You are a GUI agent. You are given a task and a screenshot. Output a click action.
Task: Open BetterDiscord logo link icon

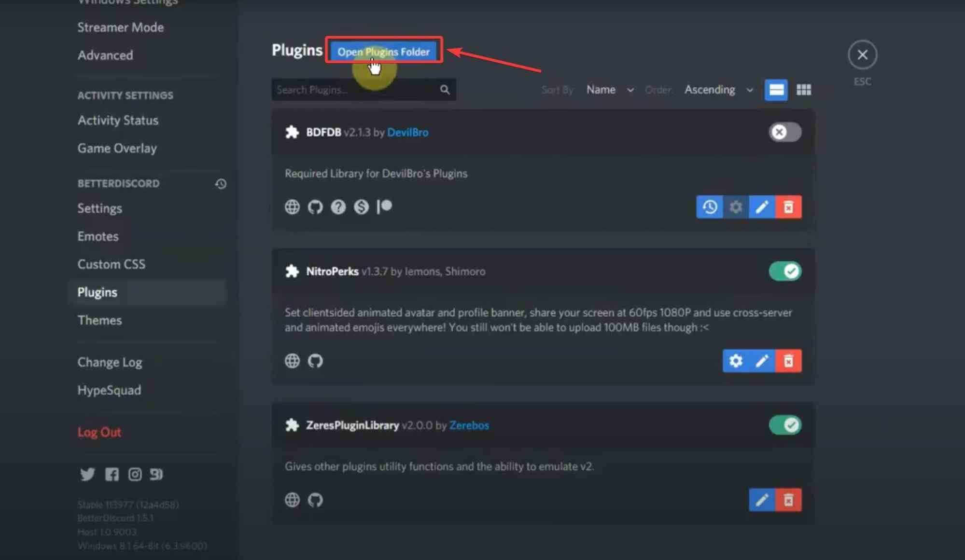pos(156,474)
